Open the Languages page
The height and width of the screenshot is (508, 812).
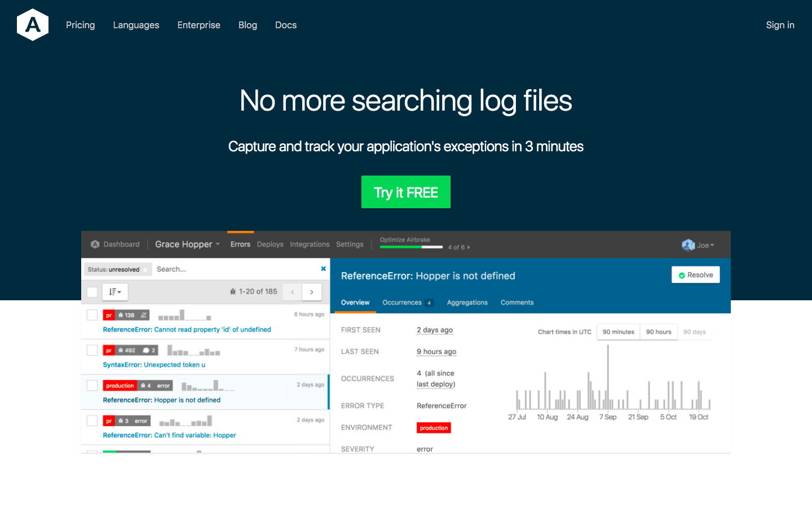click(x=136, y=25)
